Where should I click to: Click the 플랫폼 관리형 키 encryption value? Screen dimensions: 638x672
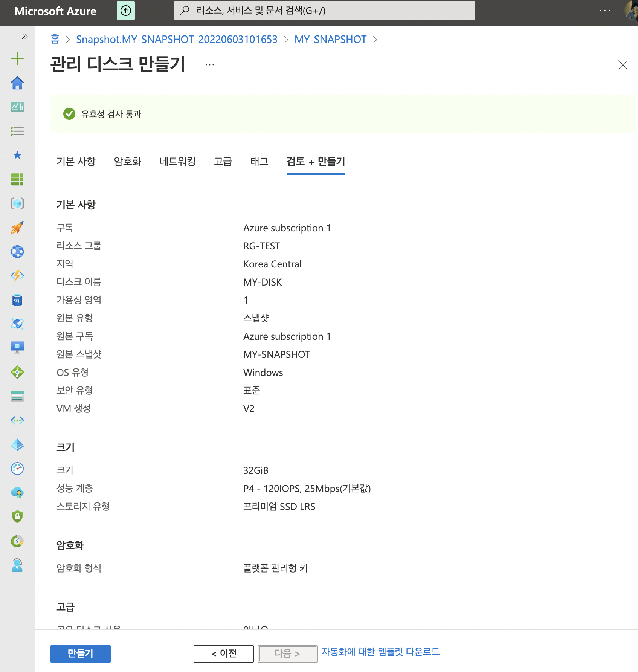click(276, 568)
